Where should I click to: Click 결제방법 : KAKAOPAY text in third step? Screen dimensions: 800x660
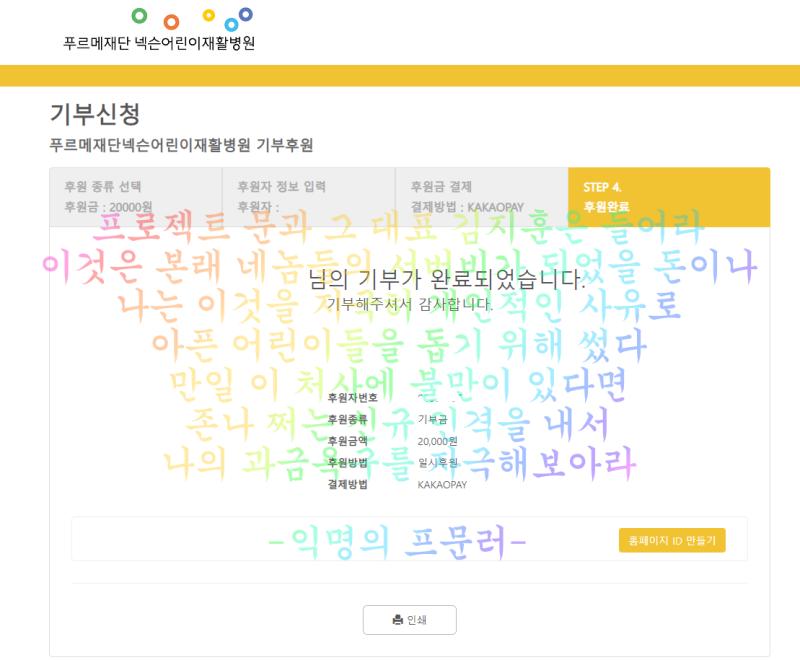(x=467, y=207)
